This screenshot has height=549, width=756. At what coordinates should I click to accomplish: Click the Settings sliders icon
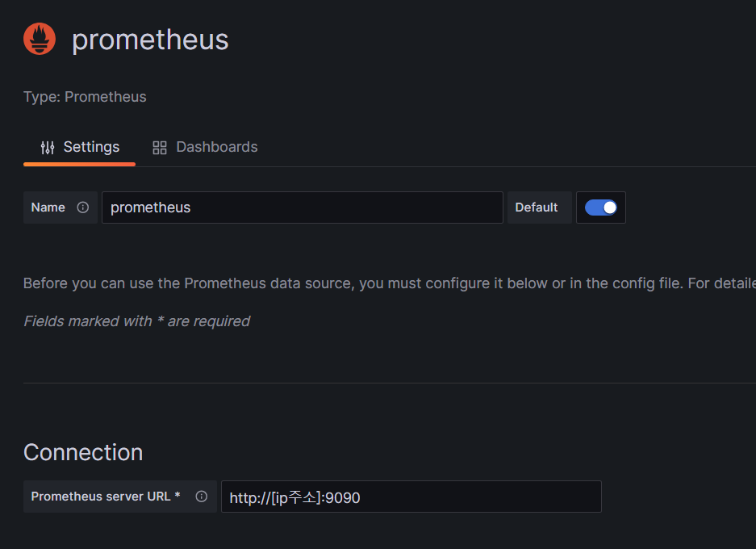click(48, 147)
